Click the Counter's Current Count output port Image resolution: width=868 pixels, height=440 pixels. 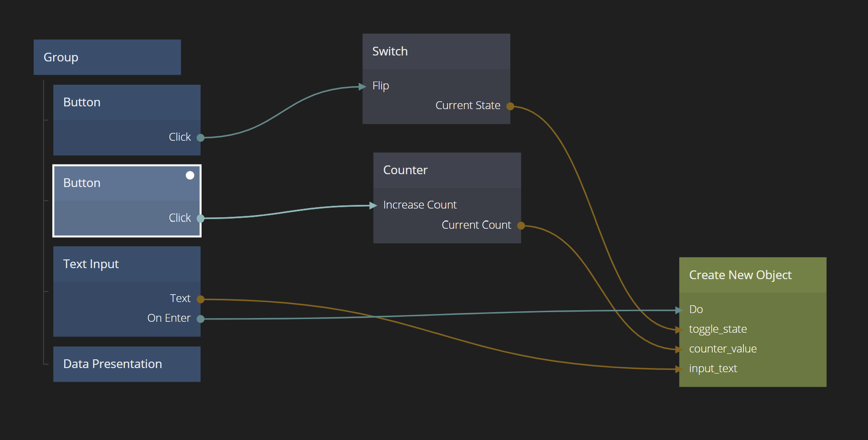click(x=521, y=225)
